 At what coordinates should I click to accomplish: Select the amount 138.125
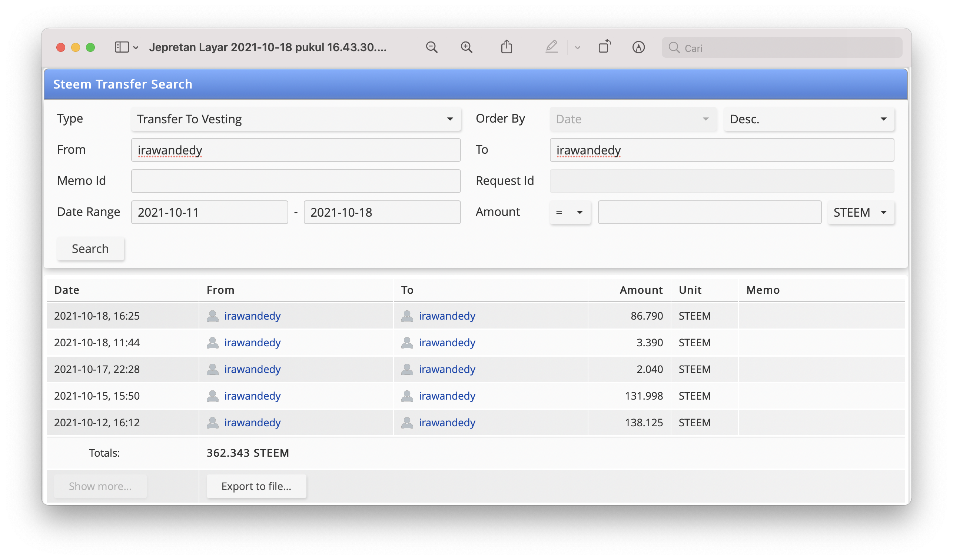[x=644, y=422]
